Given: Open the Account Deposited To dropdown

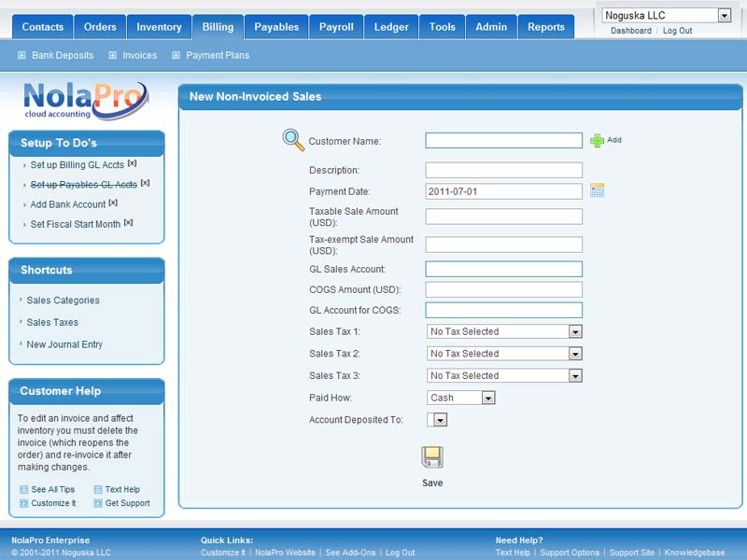Looking at the screenshot, I should [440, 420].
